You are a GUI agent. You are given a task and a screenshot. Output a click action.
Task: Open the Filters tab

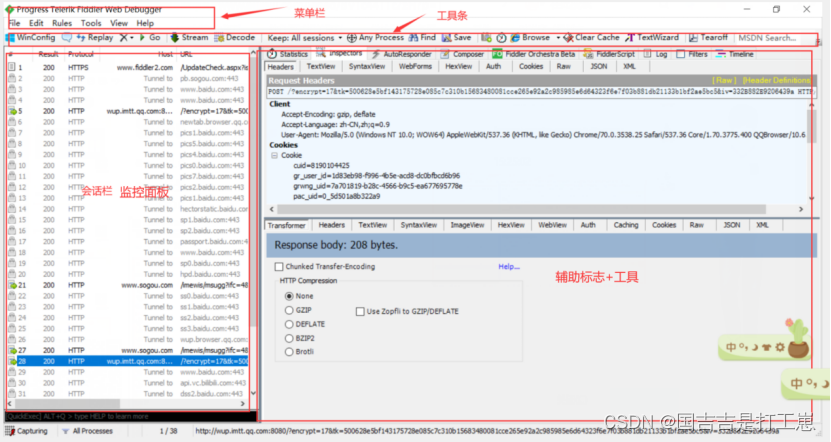pyautogui.click(x=692, y=54)
